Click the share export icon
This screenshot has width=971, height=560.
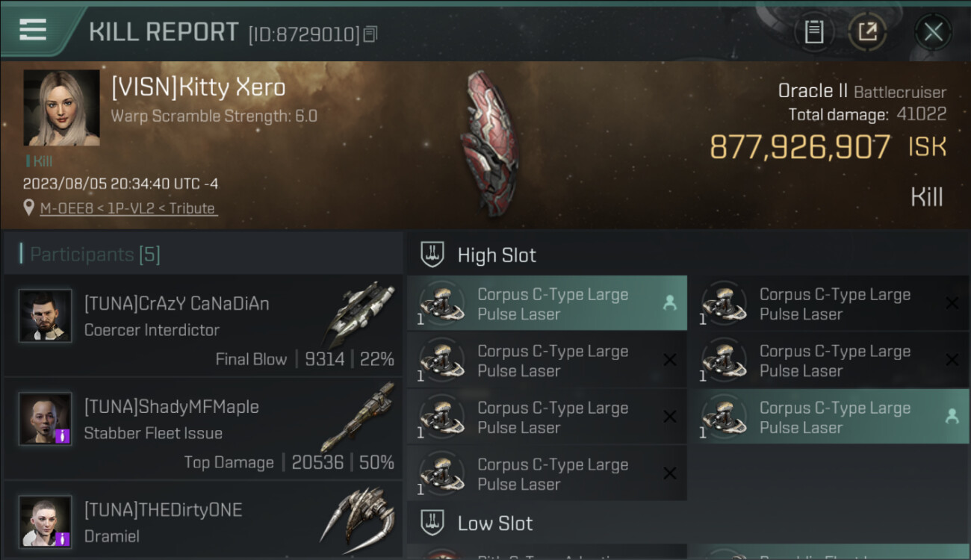[867, 32]
